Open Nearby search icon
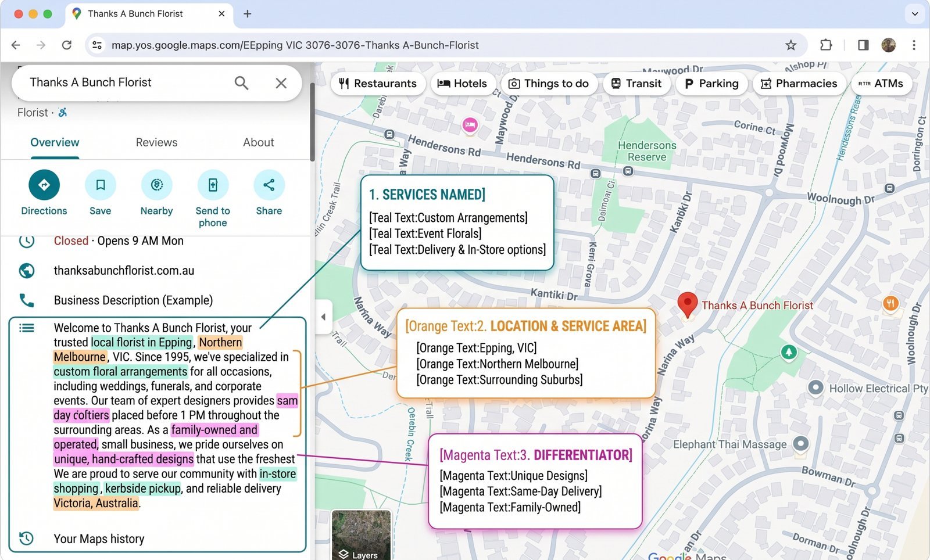The image size is (930, 560). pyautogui.click(x=157, y=185)
